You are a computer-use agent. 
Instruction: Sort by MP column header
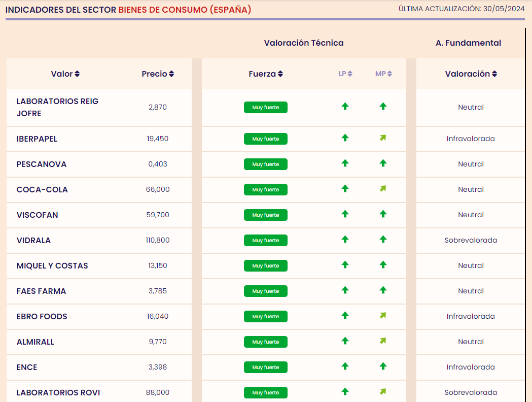383,74
